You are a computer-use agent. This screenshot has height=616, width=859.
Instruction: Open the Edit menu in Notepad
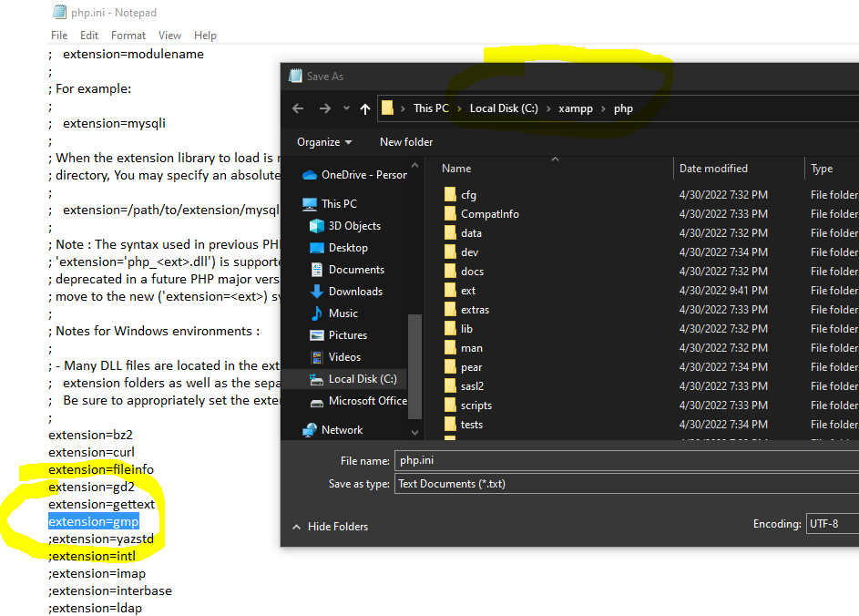pyautogui.click(x=88, y=36)
